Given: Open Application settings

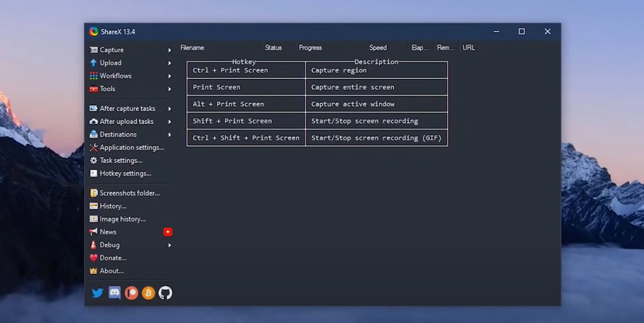Looking at the screenshot, I should (131, 147).
